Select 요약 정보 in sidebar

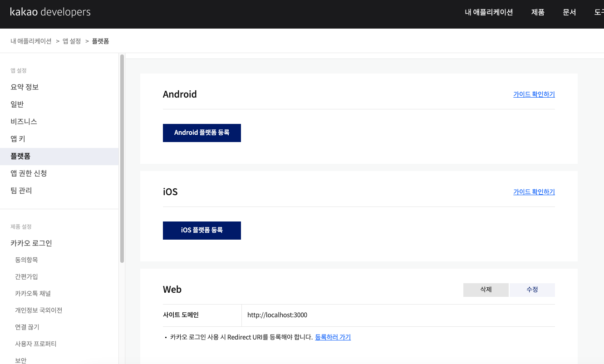point(59,87)
